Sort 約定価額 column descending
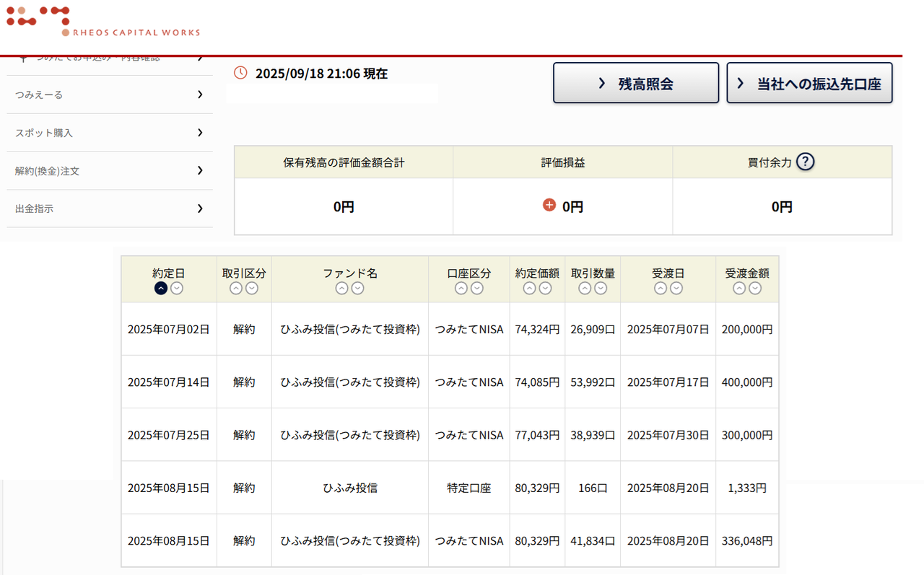This screenshot has width=924, height=575. click(x=545, y=288)
